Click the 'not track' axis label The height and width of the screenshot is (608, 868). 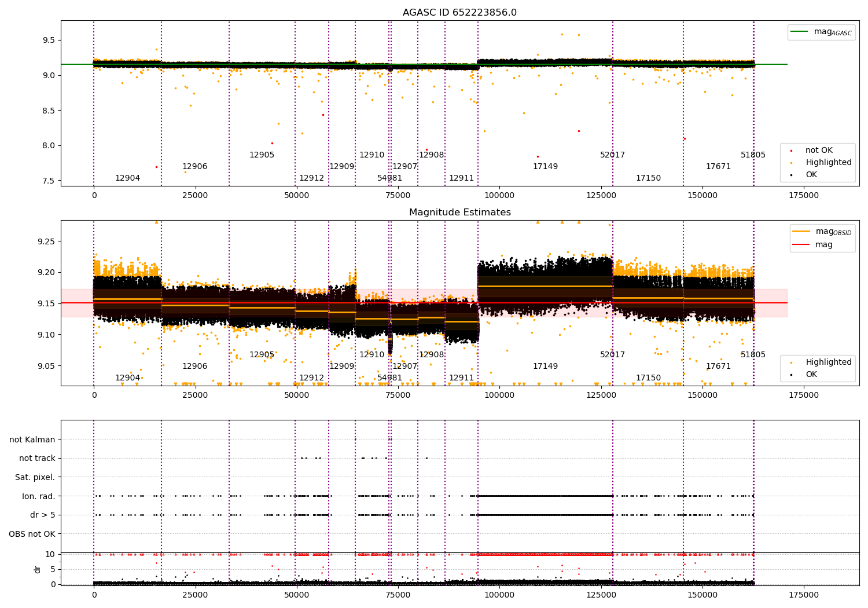pyautogui.click(x=37, y=459)
